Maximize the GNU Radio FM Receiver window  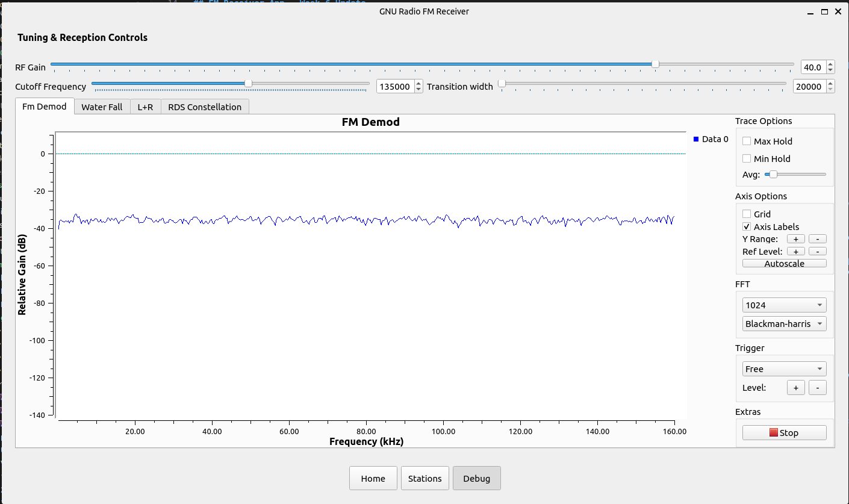tap(824, 11)
